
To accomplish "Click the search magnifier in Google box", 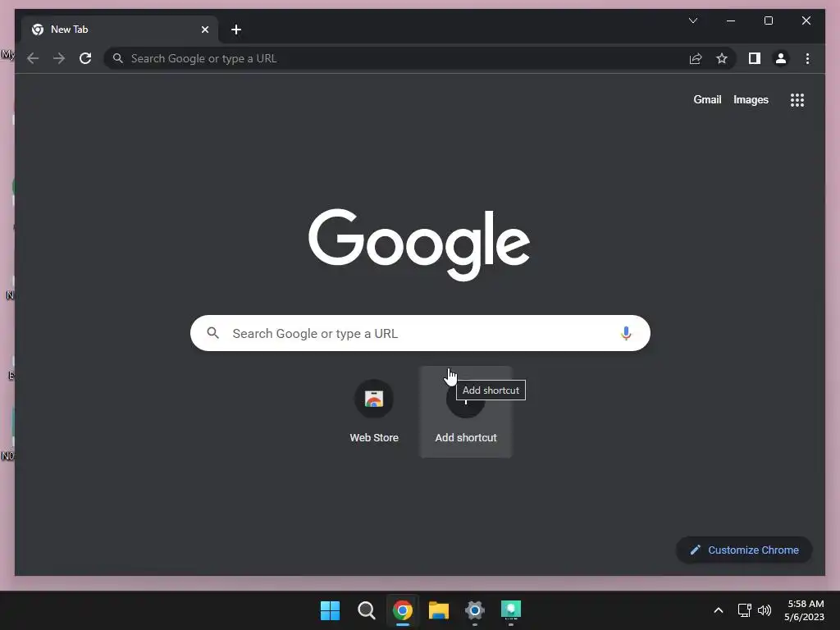I will click(212, 333).
